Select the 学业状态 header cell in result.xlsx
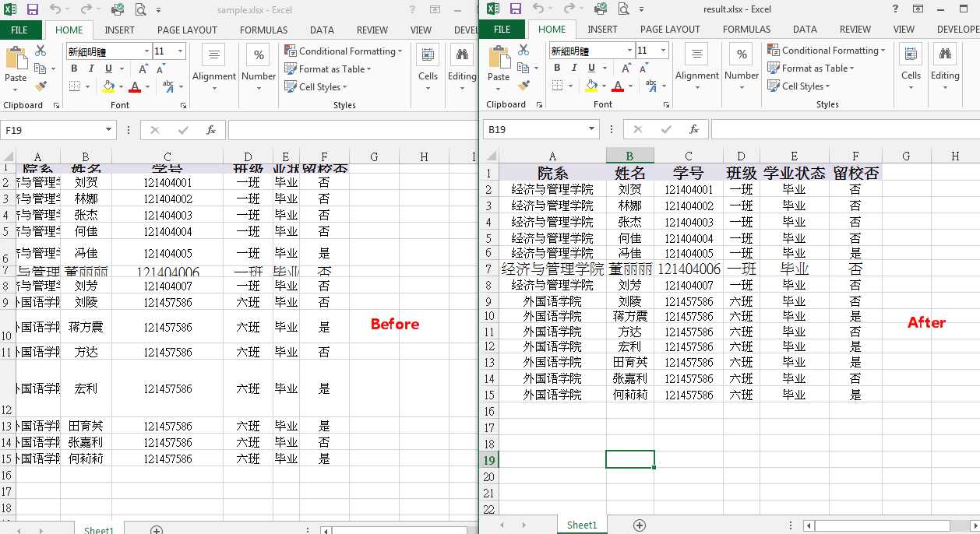The height and width of the screenshot is (534, 980). (x=794, y=173)
